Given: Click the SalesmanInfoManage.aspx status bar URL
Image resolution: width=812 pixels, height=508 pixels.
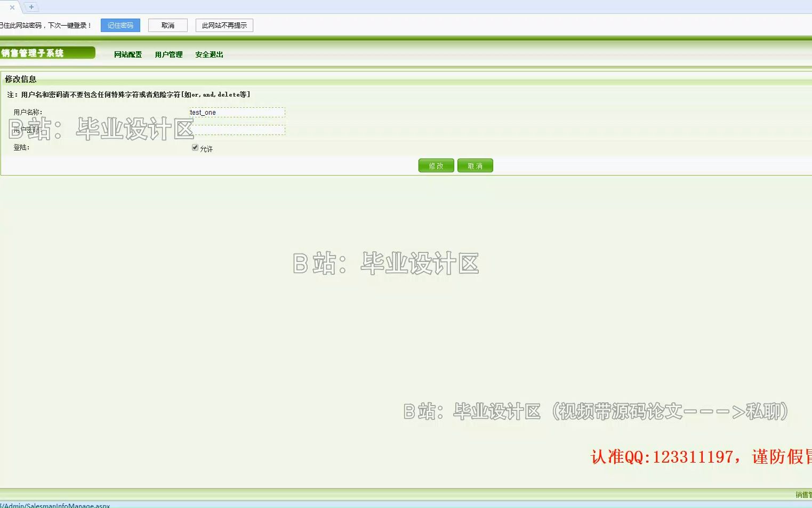Looking at the screenshot, I should coord(55,505).
